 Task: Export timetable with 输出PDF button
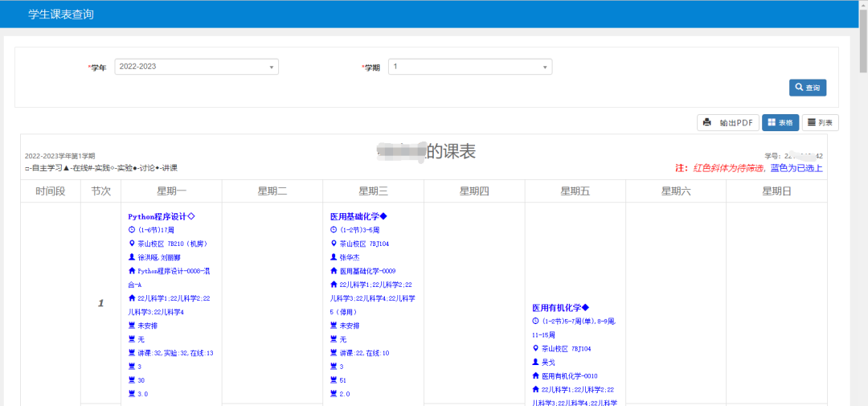(727, 123)
